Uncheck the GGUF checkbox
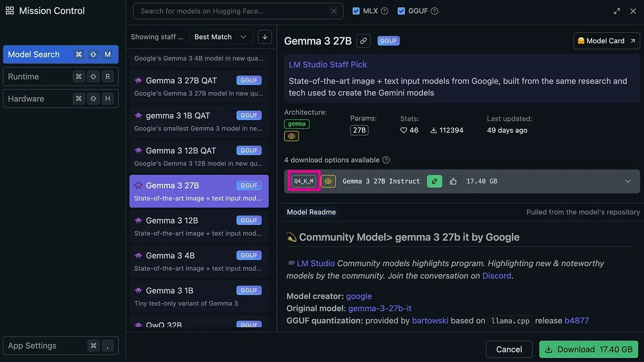 401,11
